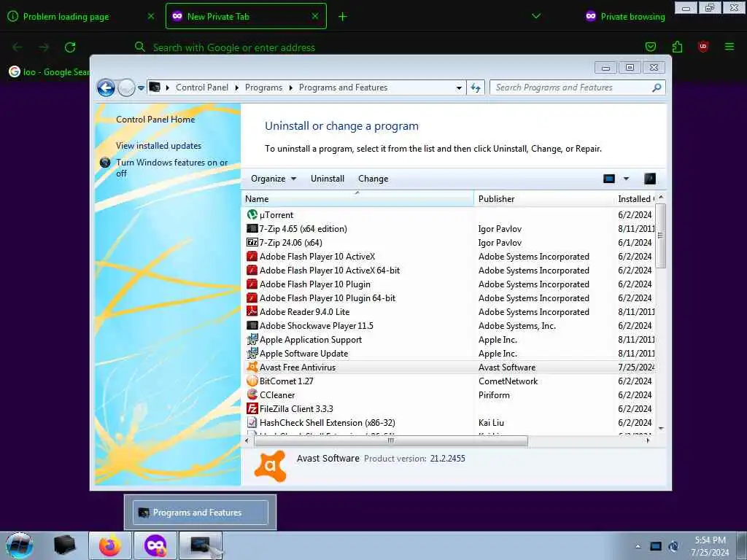Click Change in the toolbar
This screenshot has width=747, height=560.
pyautogui.click(x=373, y=179)
